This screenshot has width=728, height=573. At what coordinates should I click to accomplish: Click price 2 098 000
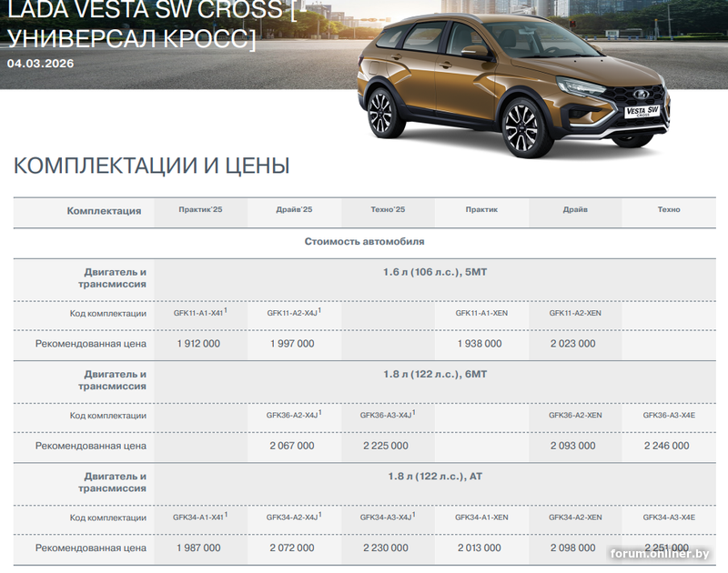(573, 548)
